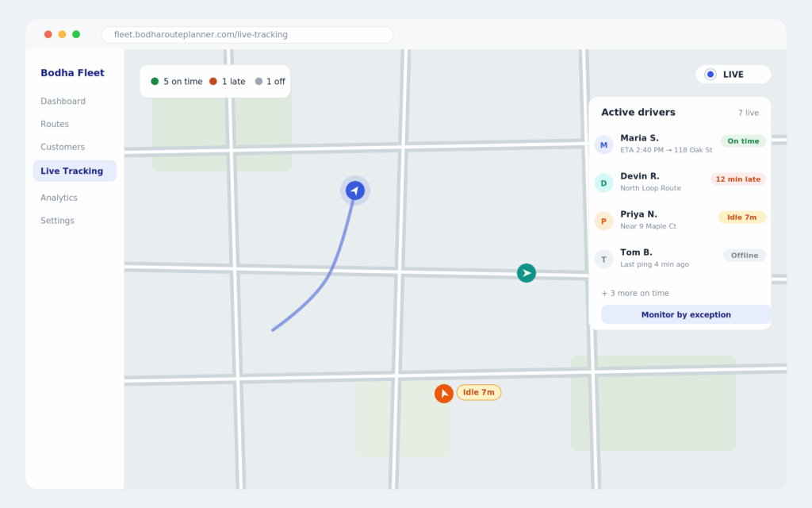Click the green on time legend dot
The width and height of the screenshot is (812, 508).
coord(155,82)
